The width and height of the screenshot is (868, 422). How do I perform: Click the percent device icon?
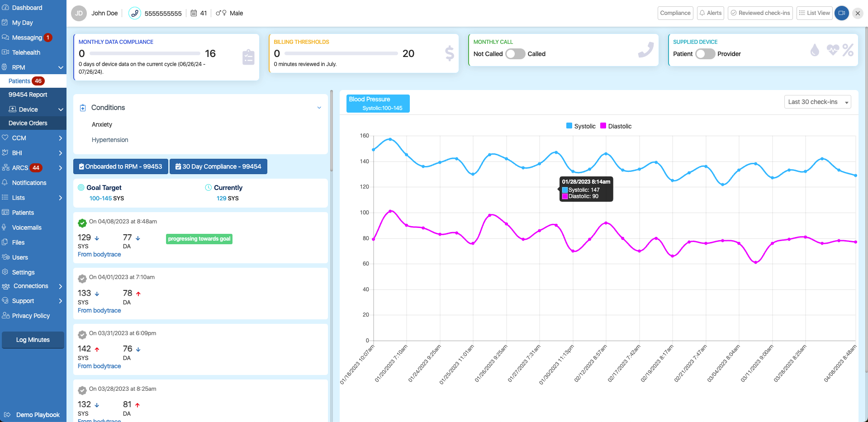[x=848, y=50]
